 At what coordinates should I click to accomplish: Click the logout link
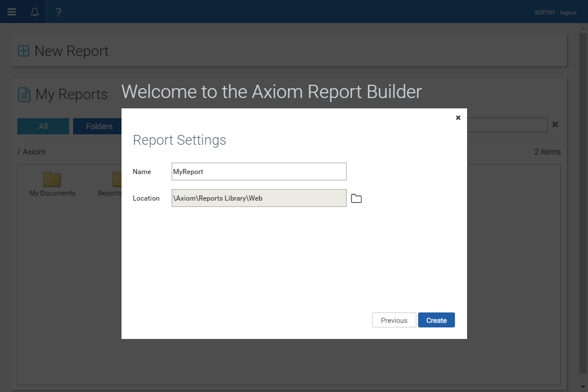tap(568, 12)
